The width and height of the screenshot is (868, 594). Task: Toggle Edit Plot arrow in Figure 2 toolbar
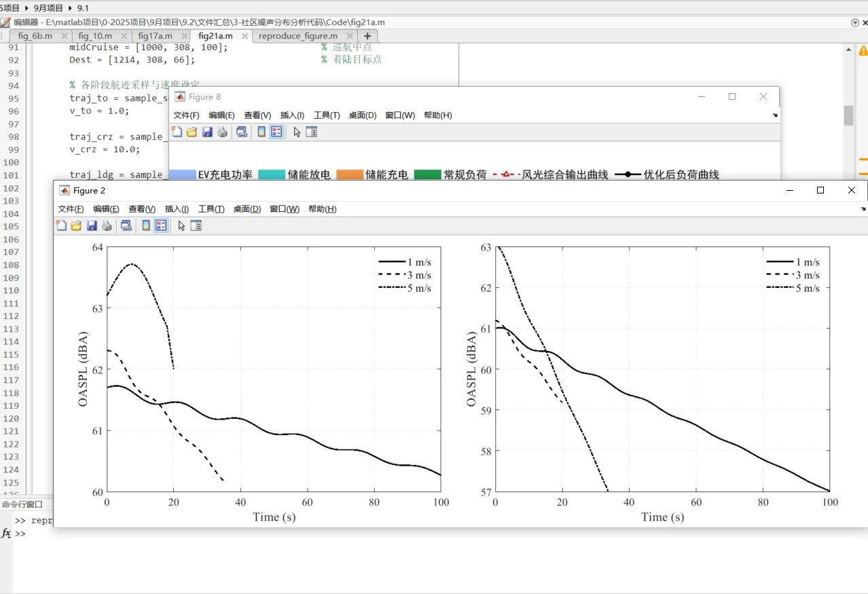pos(181,225)
